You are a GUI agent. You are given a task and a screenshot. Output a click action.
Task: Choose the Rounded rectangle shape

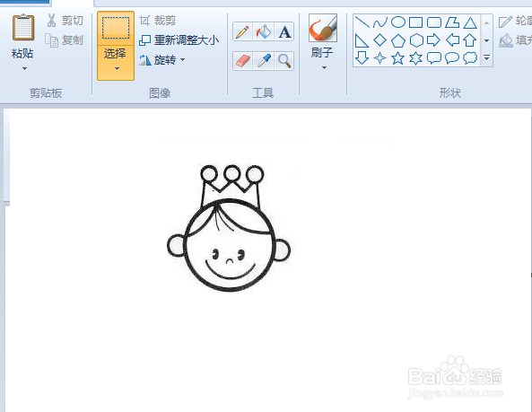click(434, 22)
